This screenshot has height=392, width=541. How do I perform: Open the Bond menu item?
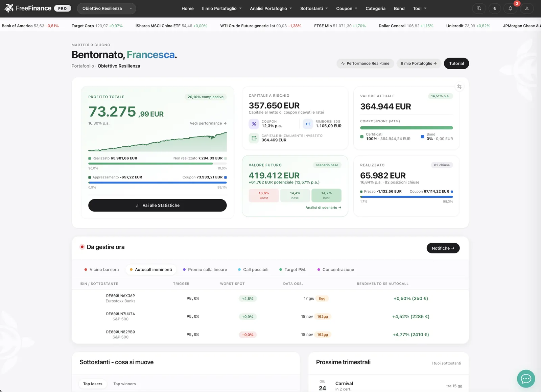399,8
